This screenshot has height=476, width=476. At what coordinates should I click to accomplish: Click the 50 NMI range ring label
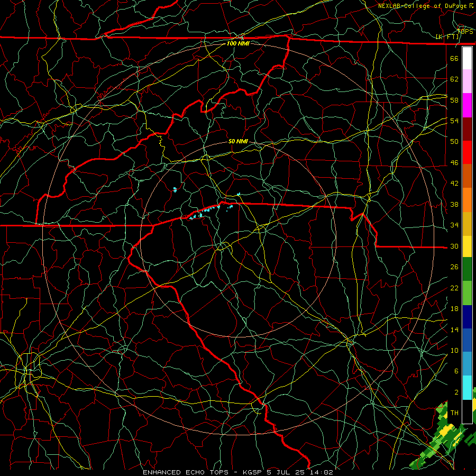pyautogui.click(x=238, y=141)
